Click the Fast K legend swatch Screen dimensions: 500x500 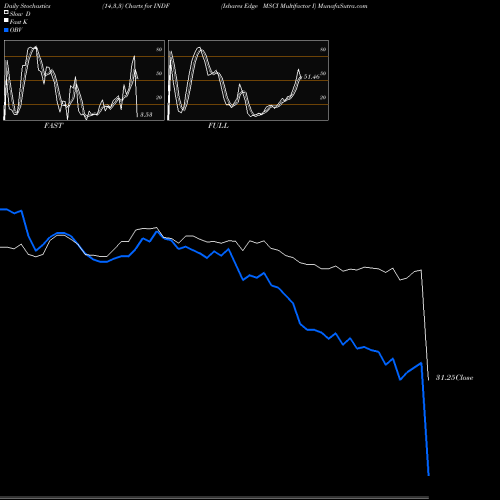(6, 20)
